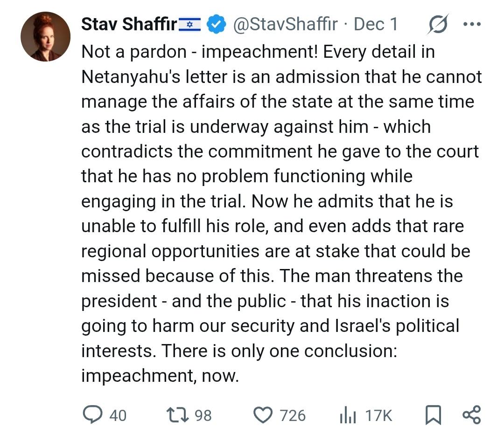This screenshot has height=434, width=504.
Task: Open Stav Shaffir's profile picture
Action: pyautogui.click(x=45, y=36)
